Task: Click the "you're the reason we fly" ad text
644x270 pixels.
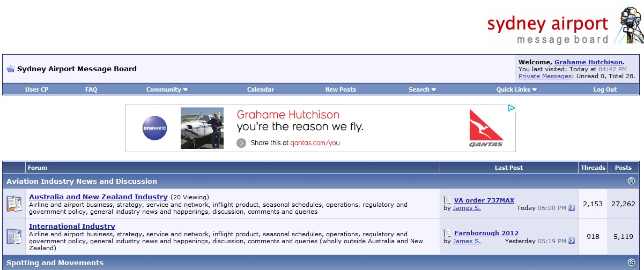Action: point(300,127)
